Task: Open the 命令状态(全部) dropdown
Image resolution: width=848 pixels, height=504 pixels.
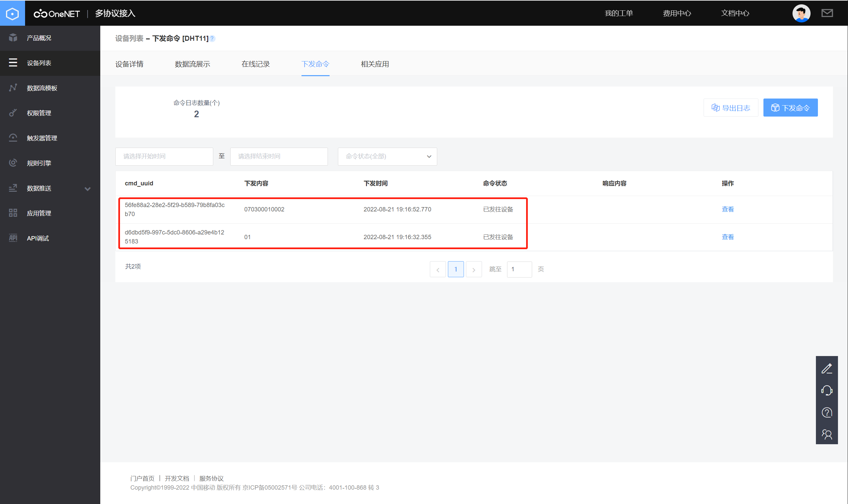Action: 387,157
